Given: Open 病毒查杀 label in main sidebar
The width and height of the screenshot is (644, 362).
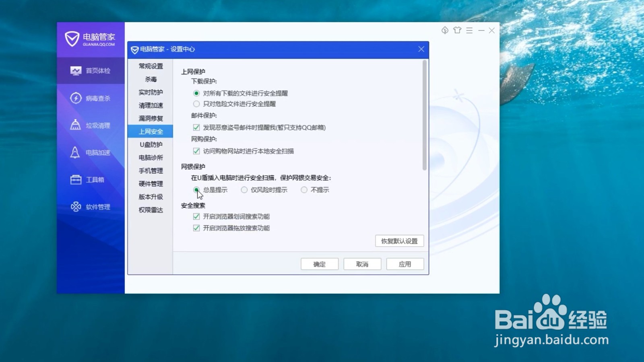Looking at the screenshot, I should (98, 98).
